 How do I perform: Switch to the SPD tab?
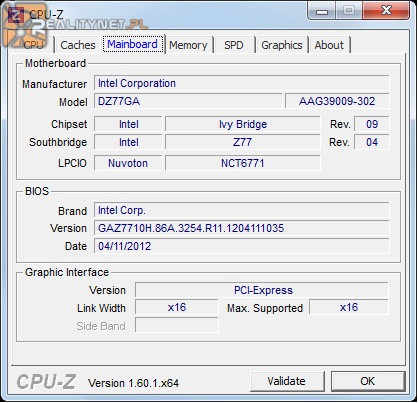click(234, 45)
